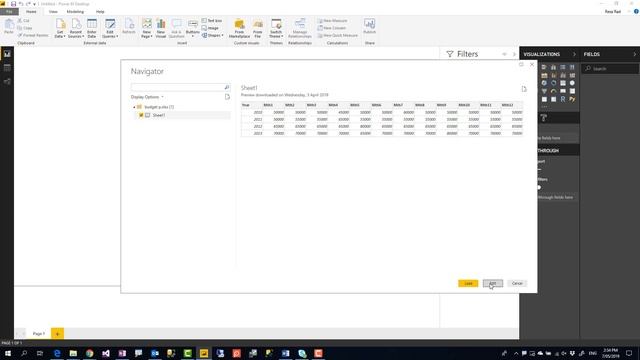This screenshot has height=360, width=640.
Task: Select the Python visual icon
Action: coord(572,99)
